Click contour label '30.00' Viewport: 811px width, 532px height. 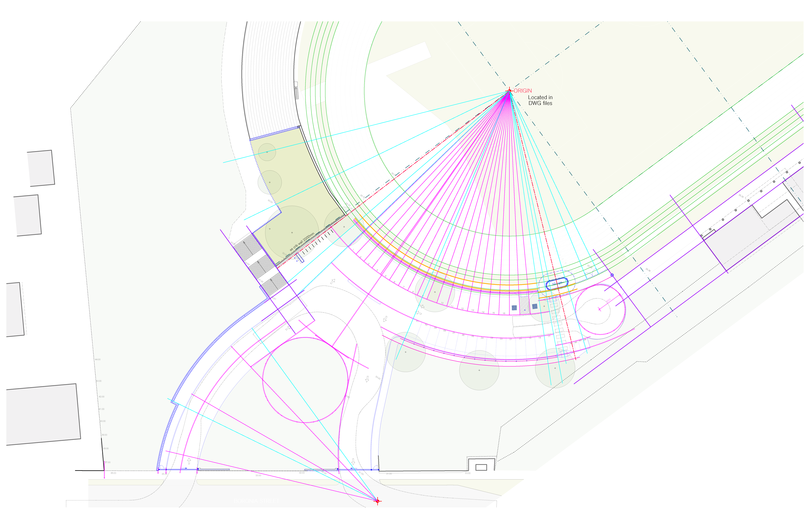click(x=468, y=473)
